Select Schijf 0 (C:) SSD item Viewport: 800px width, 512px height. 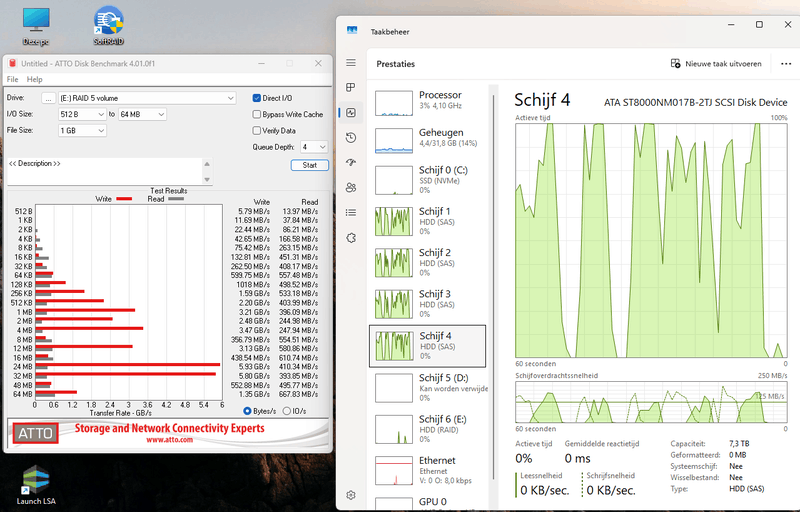(428, 180)
